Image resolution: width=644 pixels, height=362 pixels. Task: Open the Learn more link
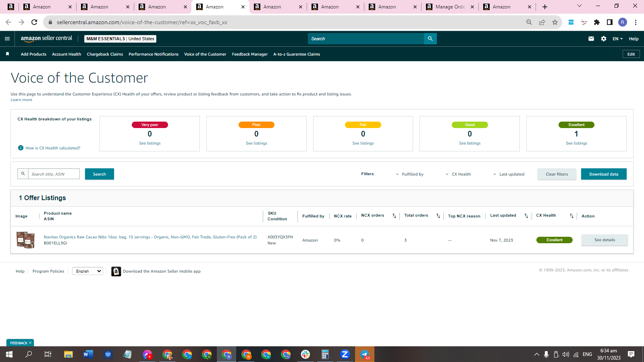(x=21, y=100)
